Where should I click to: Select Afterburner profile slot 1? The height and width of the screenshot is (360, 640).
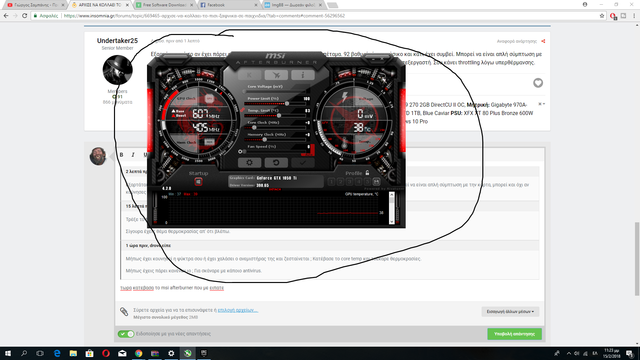pos(331,182)
